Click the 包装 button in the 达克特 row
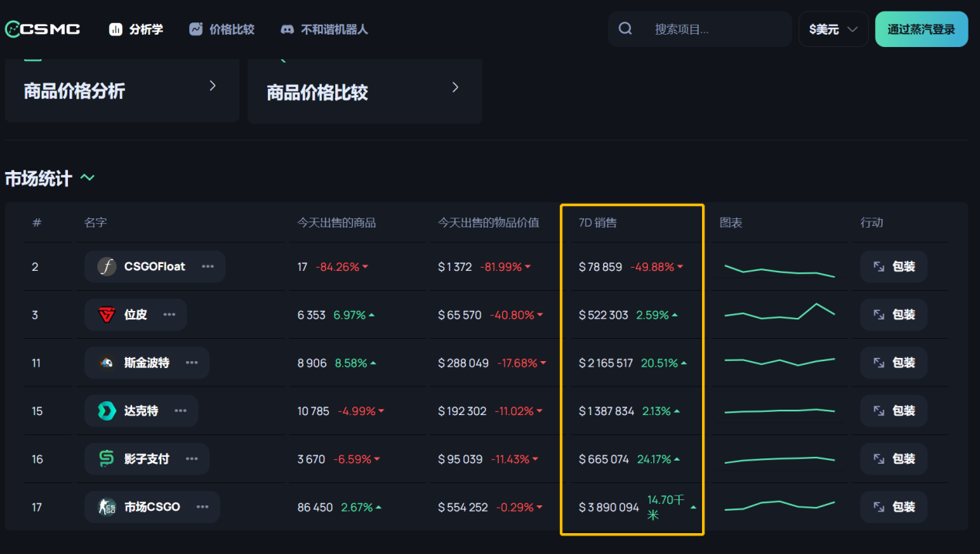This screenshot has width=980, height=554. [894, 410]
